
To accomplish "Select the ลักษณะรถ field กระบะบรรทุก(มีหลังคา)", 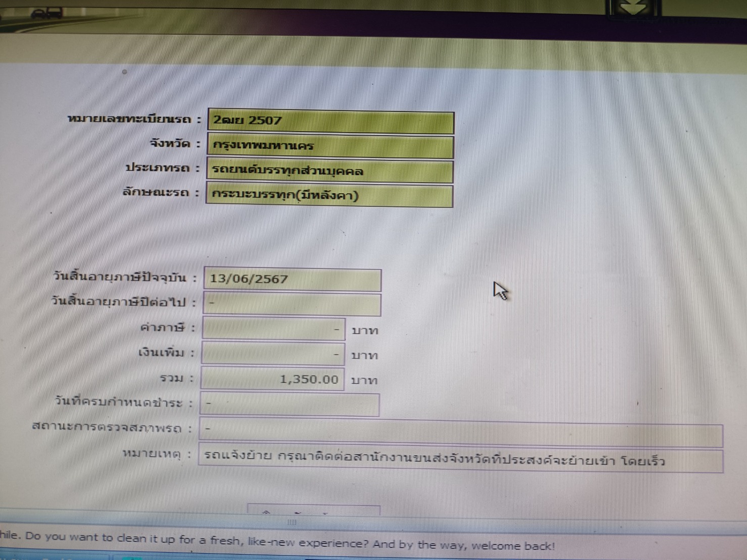I will (x=330, y=196).
